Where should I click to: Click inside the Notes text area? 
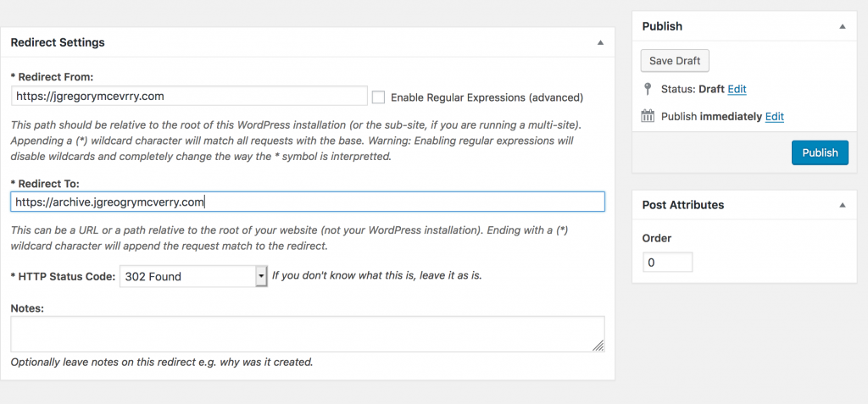(x=308, y=334)
